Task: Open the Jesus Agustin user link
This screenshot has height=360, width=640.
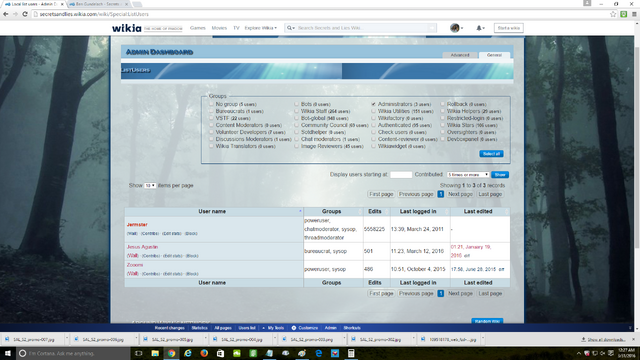Action: [142, 247]
